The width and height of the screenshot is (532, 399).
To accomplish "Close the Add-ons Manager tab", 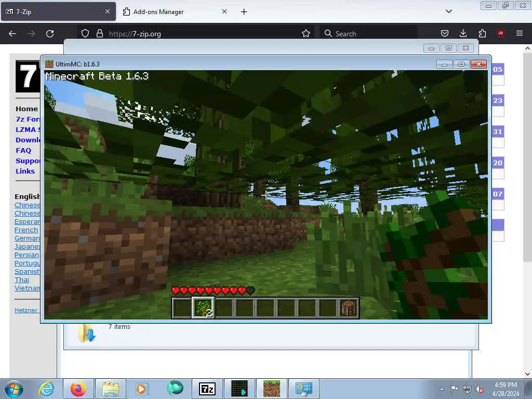I will pyautogui.click(x=224, y=11).
